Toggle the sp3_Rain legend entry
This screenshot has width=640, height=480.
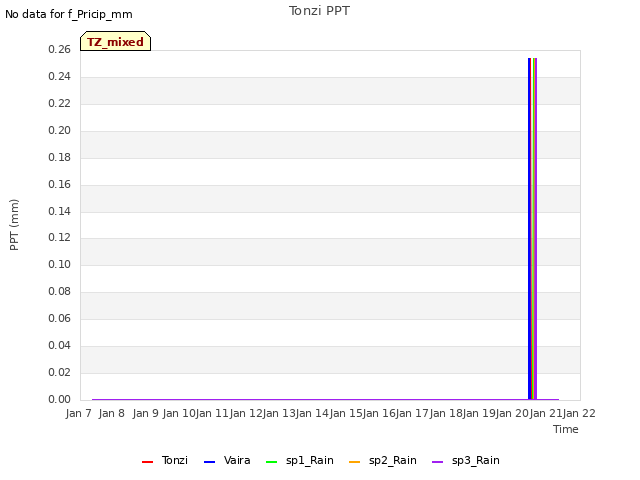point(466,460)
